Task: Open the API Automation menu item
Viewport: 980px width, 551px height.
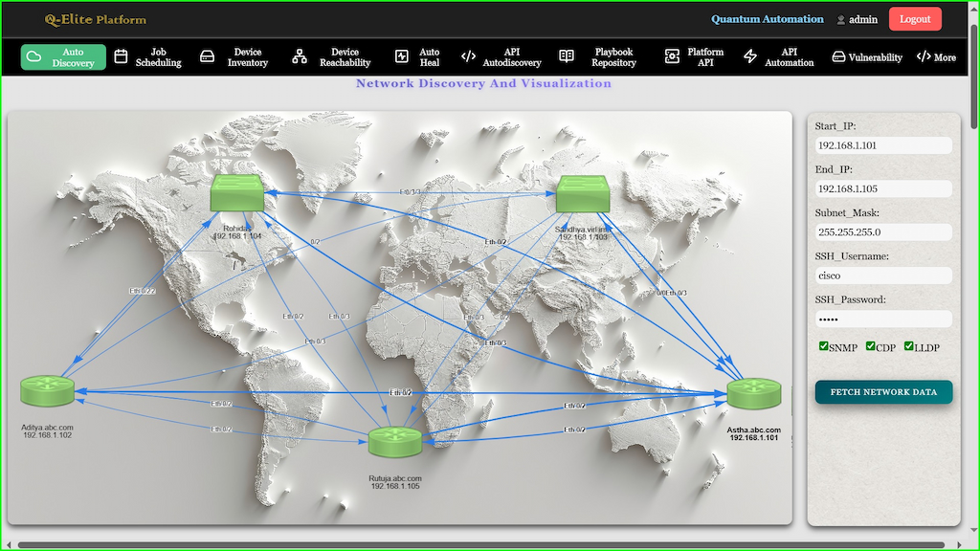Action: 779,57
